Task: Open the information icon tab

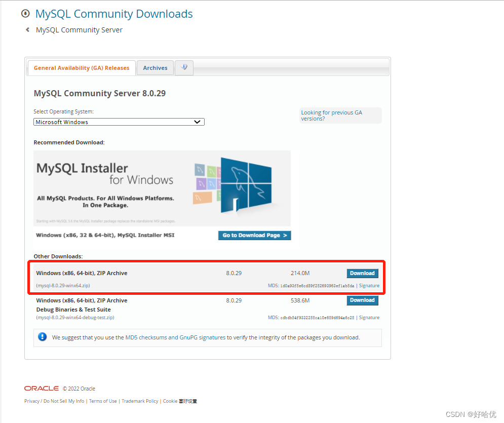Action: (184, 67)
